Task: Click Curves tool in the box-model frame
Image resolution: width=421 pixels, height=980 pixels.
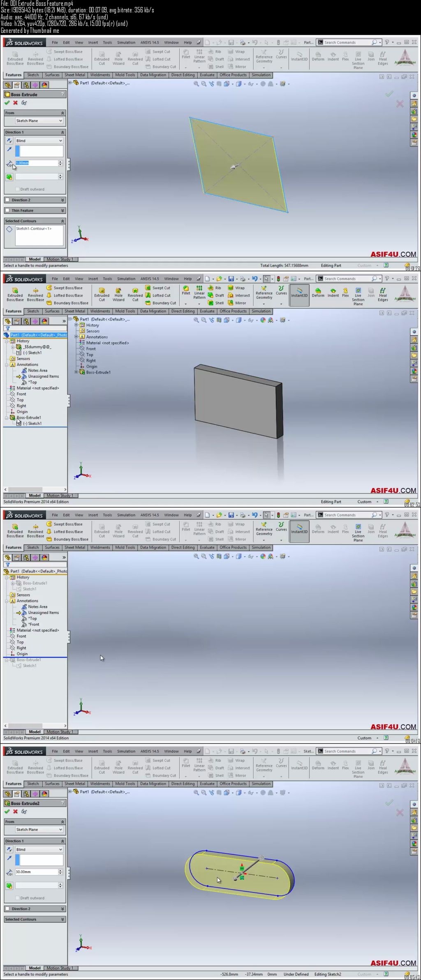Action: click(281, 291)
